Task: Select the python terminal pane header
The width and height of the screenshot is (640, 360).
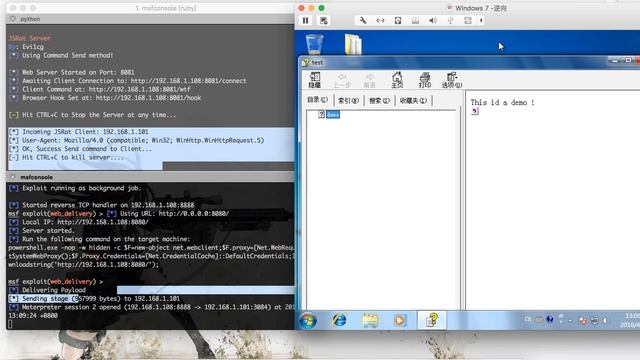Action: pos(150,19)
